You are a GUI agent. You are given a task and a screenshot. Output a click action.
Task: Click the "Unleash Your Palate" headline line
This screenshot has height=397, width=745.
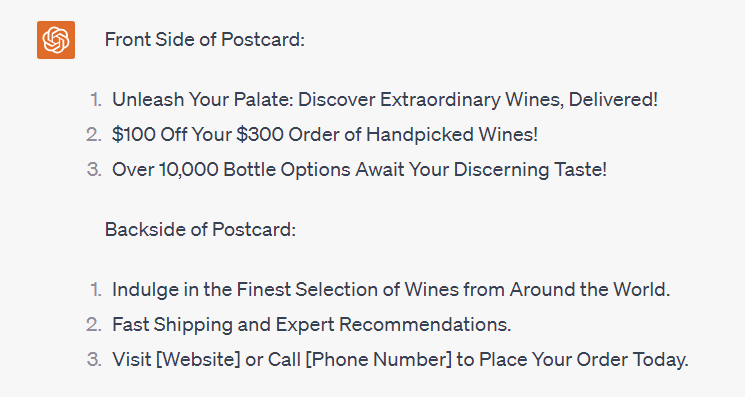(385, 100)
